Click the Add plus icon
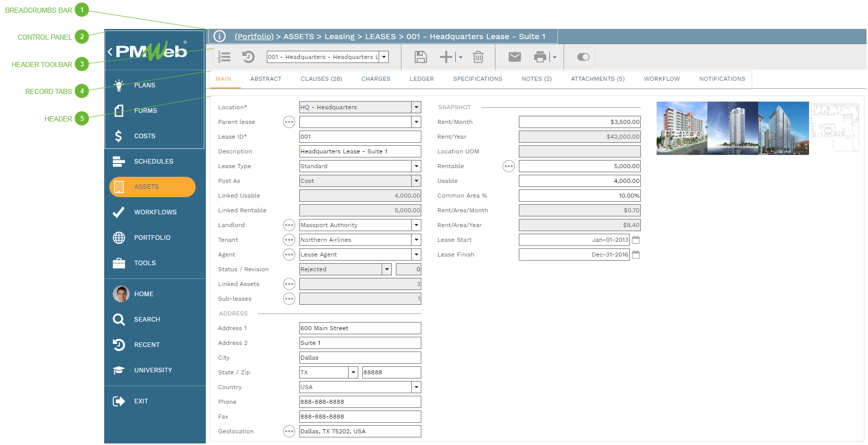The width and height of the screenshot is (868, 445). pyautogui.click(x=446, y=57)
